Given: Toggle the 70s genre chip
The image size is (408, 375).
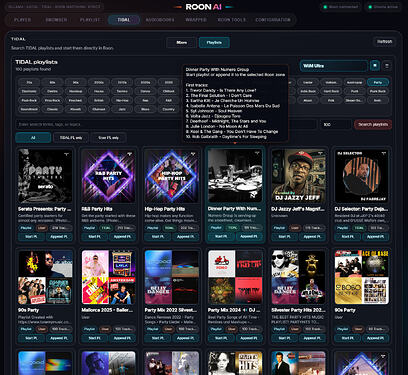Looking at the screenshot, I should (x=29, y=82).
